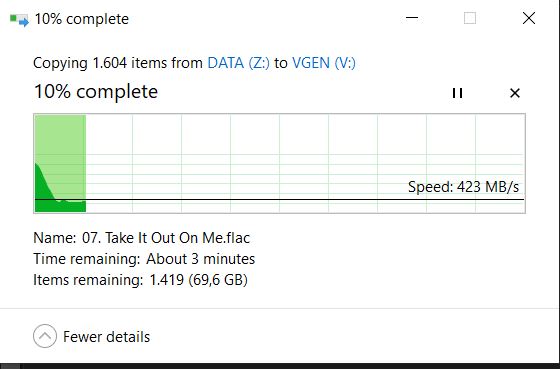Click the copy dialog's title bar icon
560x369 pixels.
point(19,19)
